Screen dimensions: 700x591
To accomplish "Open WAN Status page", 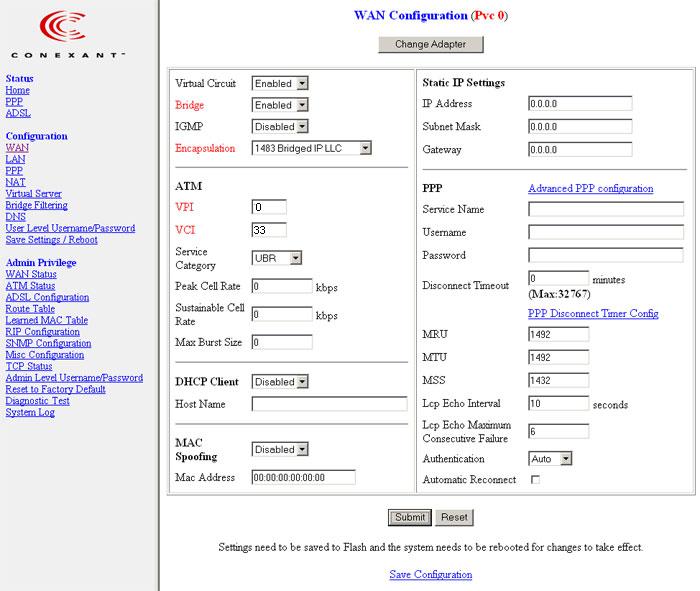I will (31, 274).
